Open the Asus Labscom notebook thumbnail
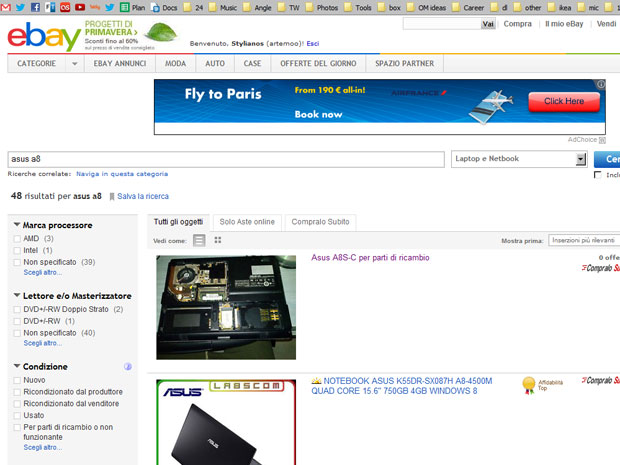Viewport: 620px width, 465px height. pyautogui.click(x=226, y=422)
